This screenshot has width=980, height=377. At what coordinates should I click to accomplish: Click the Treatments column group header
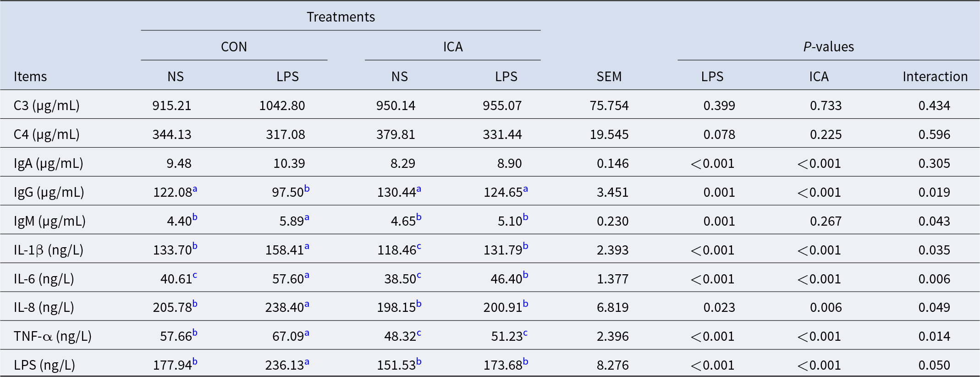341,17
